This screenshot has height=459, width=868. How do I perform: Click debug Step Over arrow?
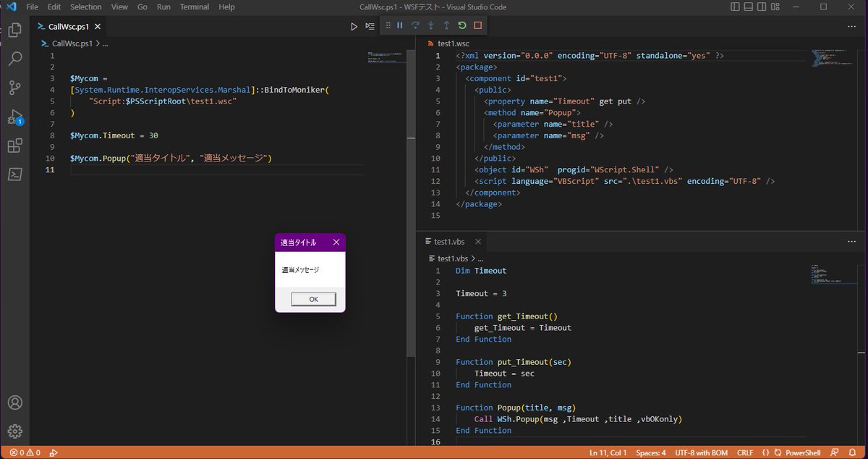415,25
